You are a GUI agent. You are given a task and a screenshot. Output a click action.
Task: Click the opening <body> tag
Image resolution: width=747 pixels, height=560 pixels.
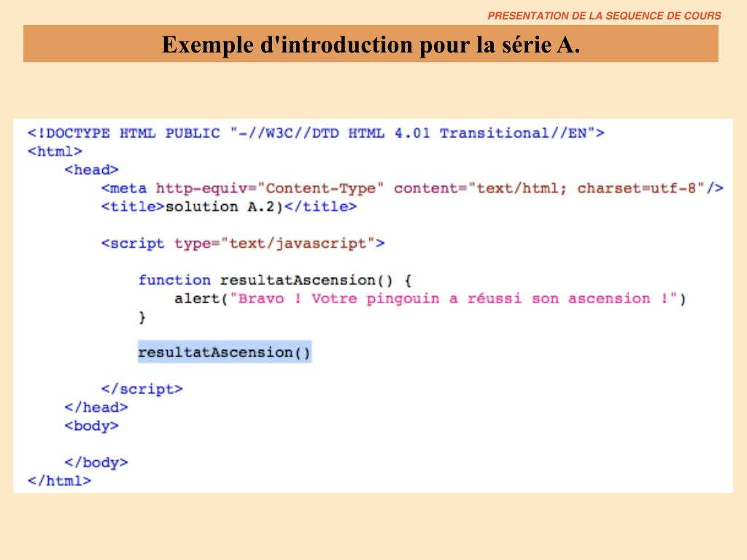point(91,426)
